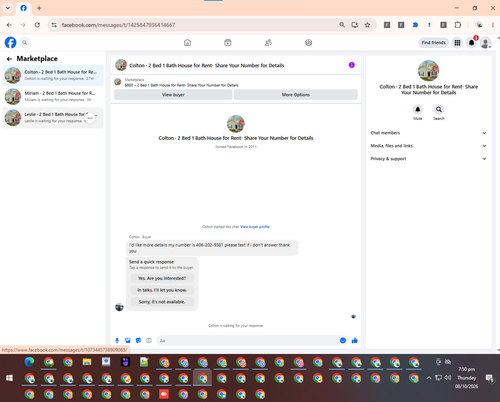Viewport: 500px width, 402px height.
Task: Click the voice clip microphone icon
Action: point(117,340)
